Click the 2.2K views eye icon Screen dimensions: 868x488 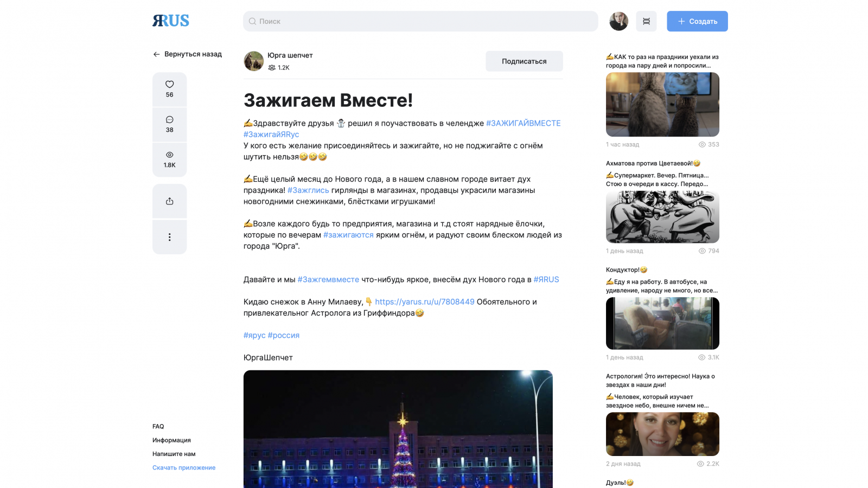click(700, 464)
